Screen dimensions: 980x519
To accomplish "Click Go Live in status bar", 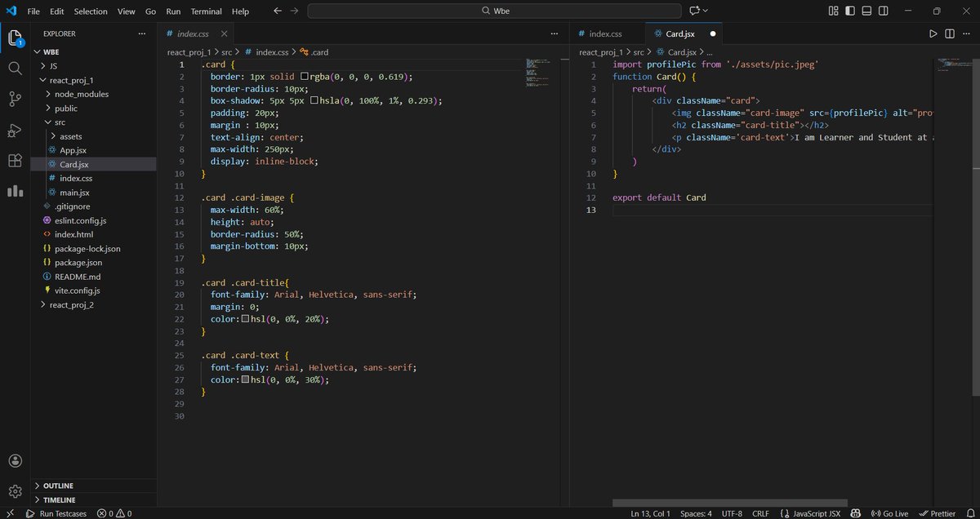I will [889, 513].
